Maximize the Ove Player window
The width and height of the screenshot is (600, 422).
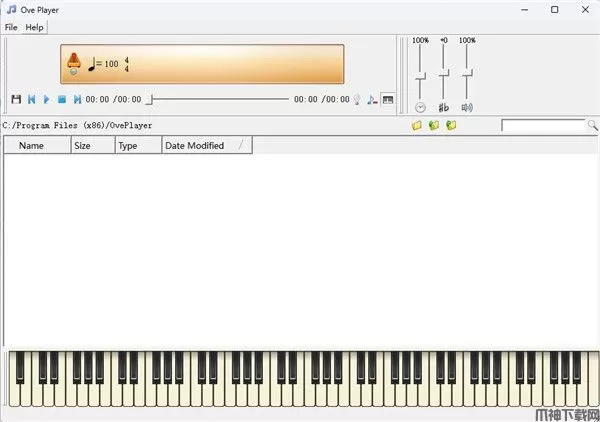(554, 10)
